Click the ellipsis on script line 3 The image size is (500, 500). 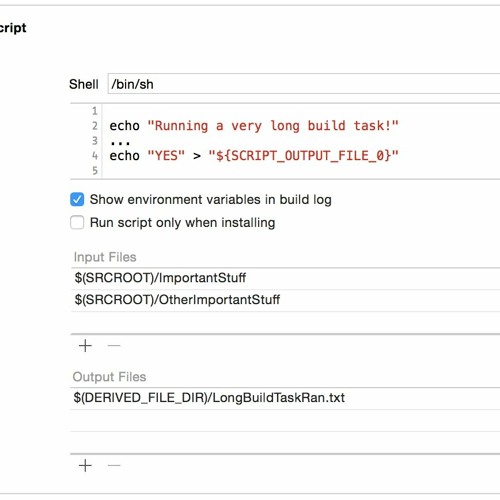[120, 143]
